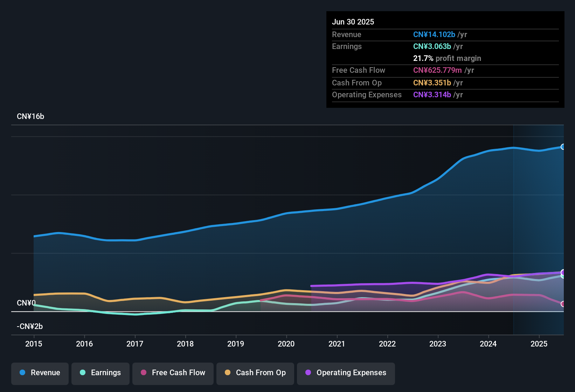Select the Revenue endpoint marker on the blue line
The height and width of the screenshot is (392, 575).
(563, 147)
